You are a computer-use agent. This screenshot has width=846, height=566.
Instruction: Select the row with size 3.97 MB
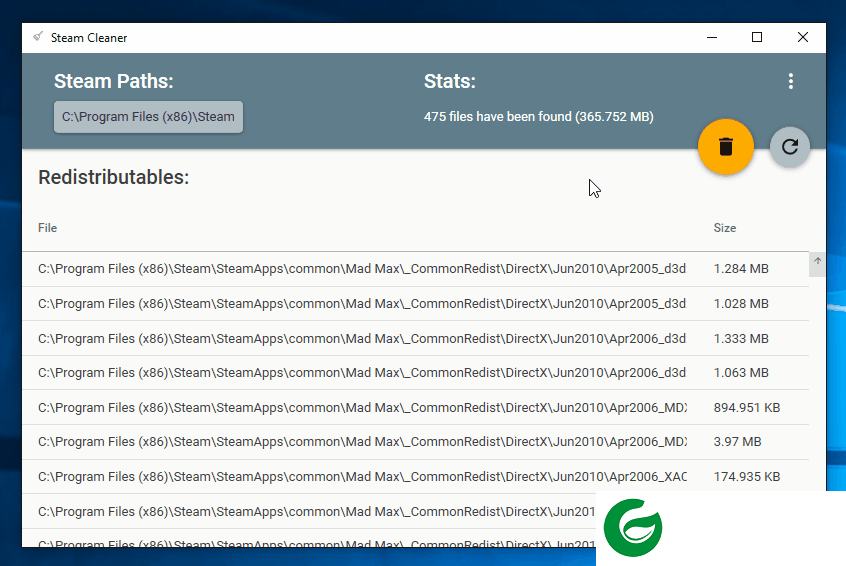[415, 442]
